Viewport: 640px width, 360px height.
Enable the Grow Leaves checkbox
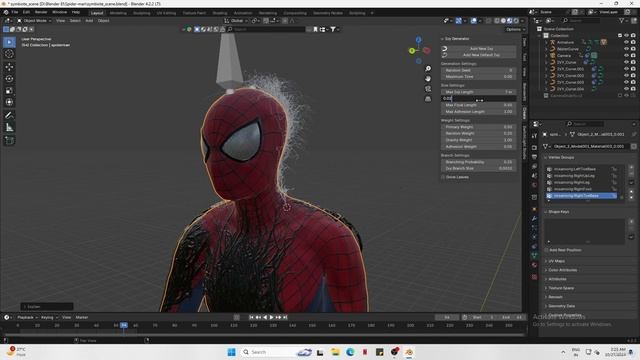point(443,177)
